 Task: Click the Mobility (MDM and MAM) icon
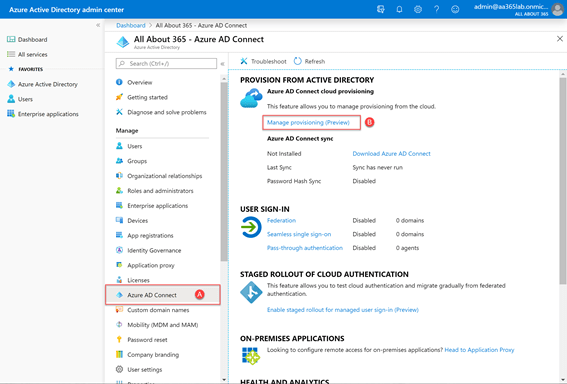(x=119, y=324)
